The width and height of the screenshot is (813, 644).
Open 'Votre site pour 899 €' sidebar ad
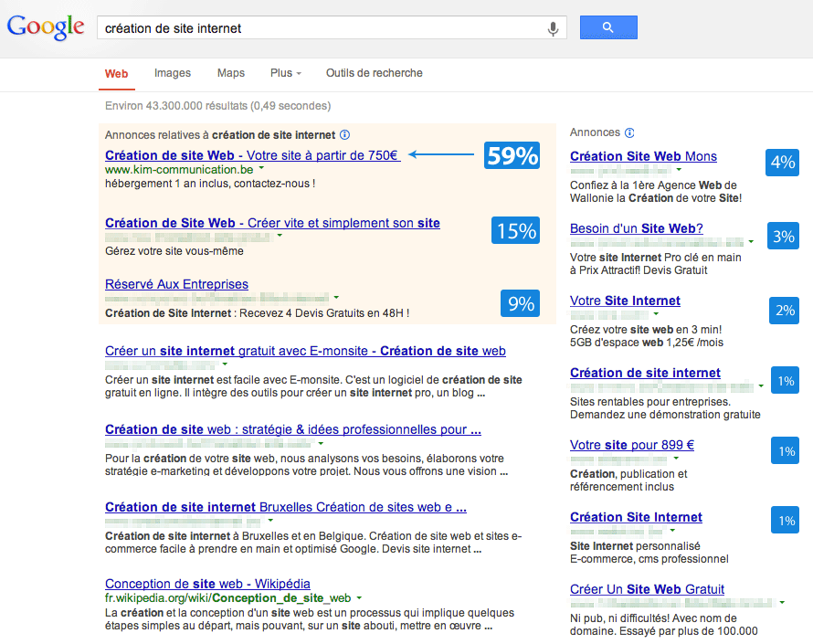(631, 445)
